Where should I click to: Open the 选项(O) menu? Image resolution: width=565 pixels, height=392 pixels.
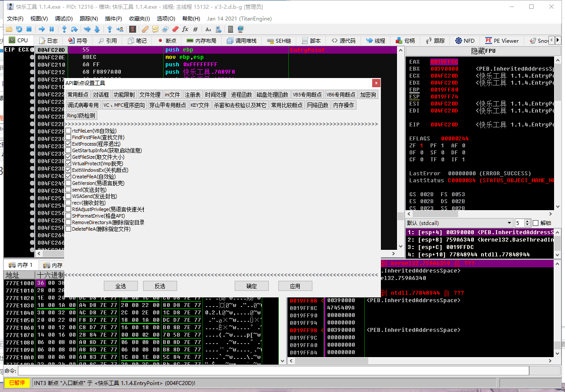click(x=166, y=19)
